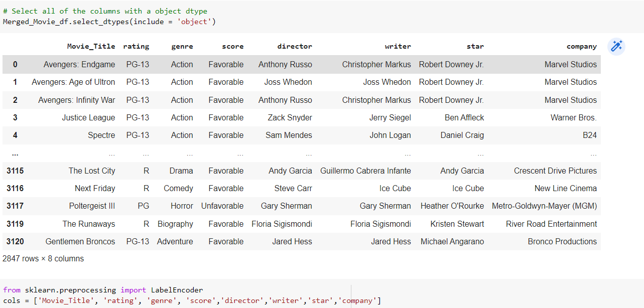Image resolution: width=644 pixels, height=308 pixels.
Task: Select the writer column header
Action: pyautogui.click(x=398, y=46)
